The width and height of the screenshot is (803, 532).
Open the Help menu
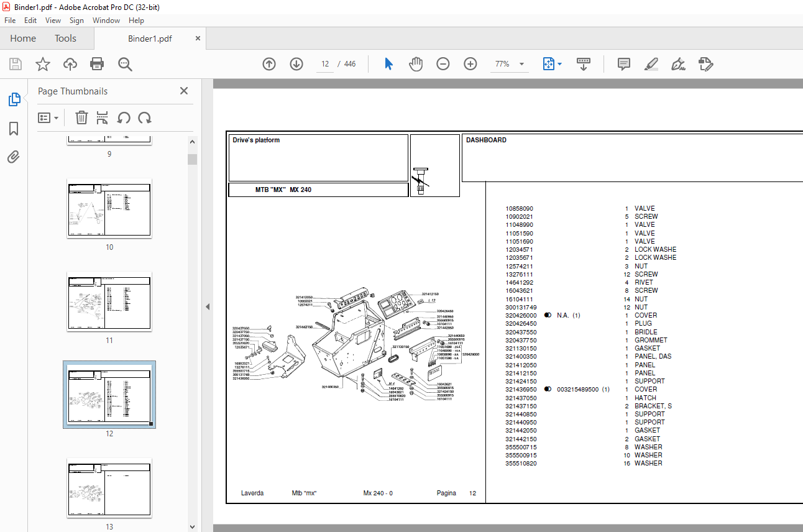[x=136, y=21]
